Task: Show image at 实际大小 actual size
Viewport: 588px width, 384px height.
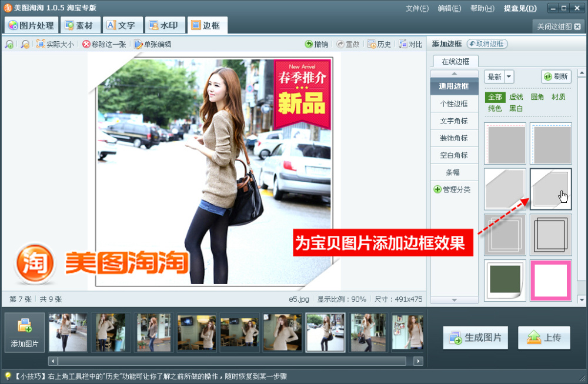Action: (55, 44)
